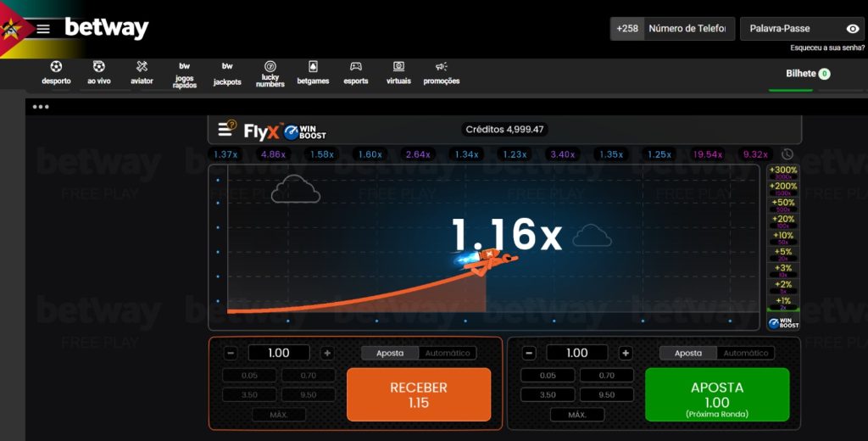View promoções
The width and height of the screenshot is (868, 441).
pos(441,73)
